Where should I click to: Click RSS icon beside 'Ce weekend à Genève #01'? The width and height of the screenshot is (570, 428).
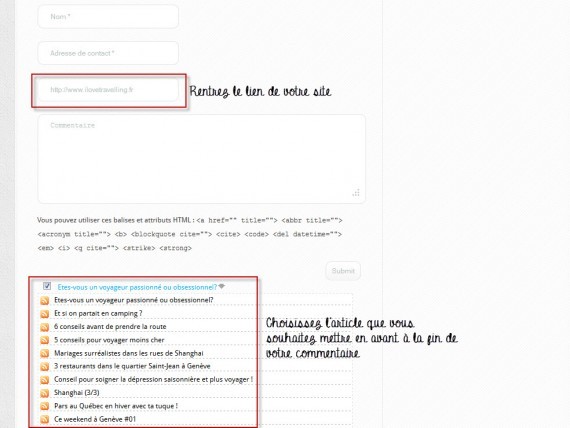point(45,419)
